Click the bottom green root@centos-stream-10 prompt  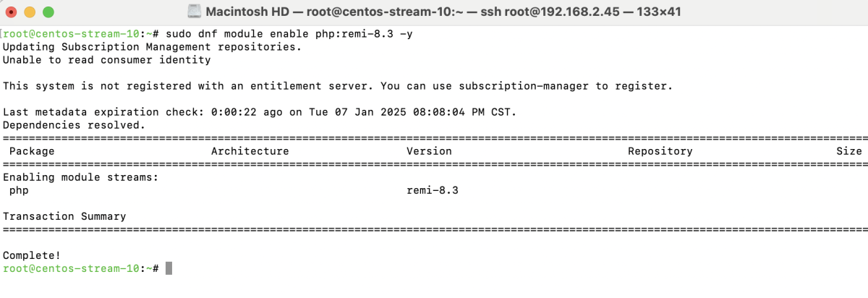pos(81,268)
